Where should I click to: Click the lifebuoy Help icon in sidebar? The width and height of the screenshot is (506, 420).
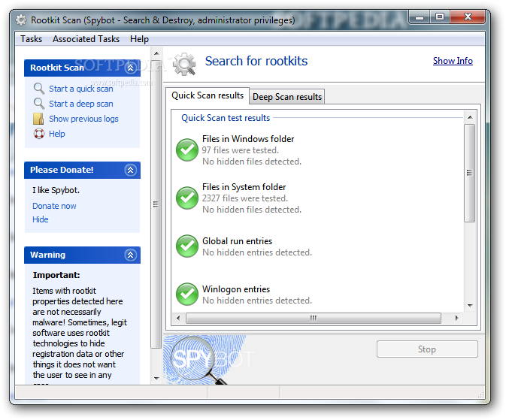pyautogui.click(x=39, y=134)
